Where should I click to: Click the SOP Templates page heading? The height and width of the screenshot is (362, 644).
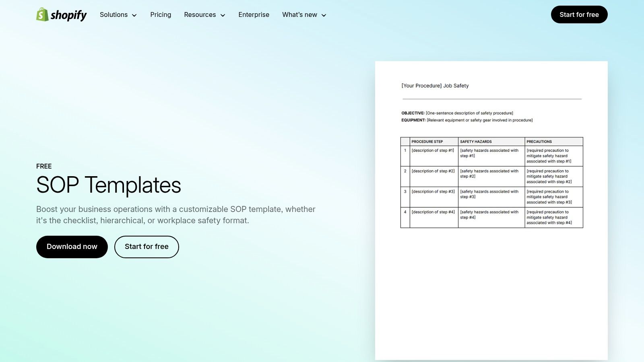(x=109, y=186)
